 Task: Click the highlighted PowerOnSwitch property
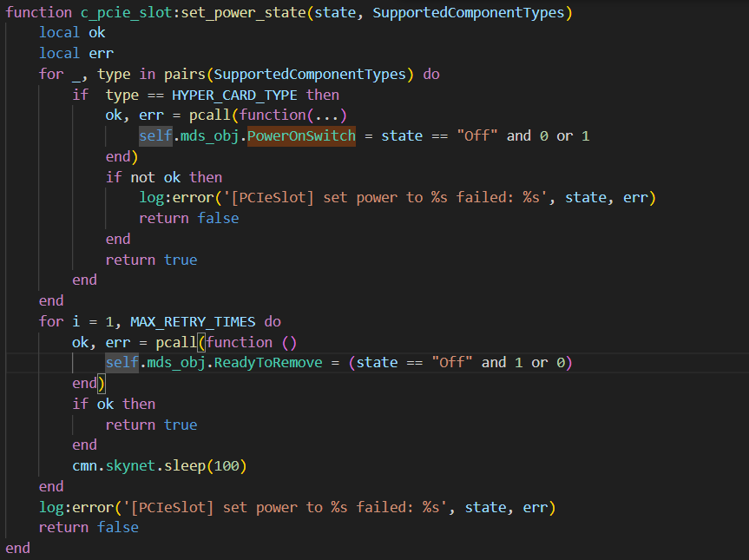click(x=301, y=135)
